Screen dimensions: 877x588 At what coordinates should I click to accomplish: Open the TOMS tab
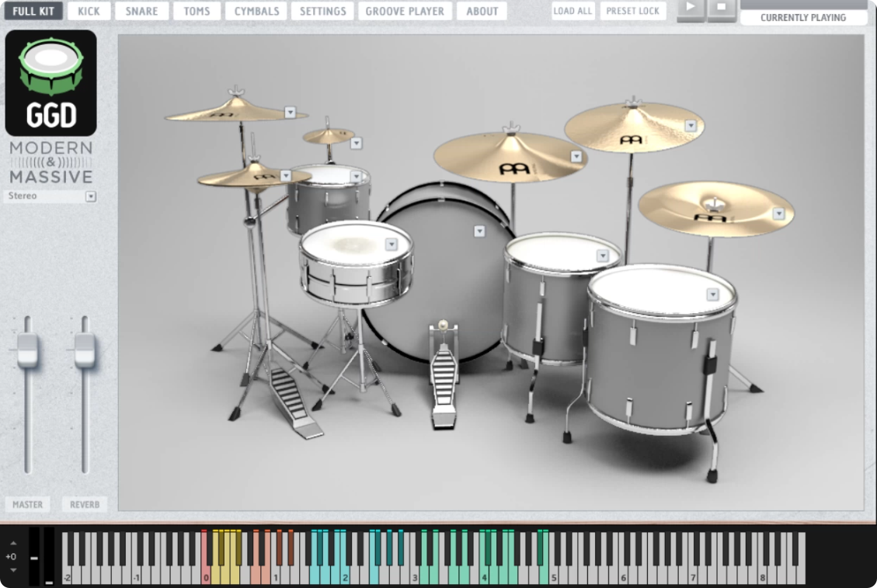click(x=197, y=11)
